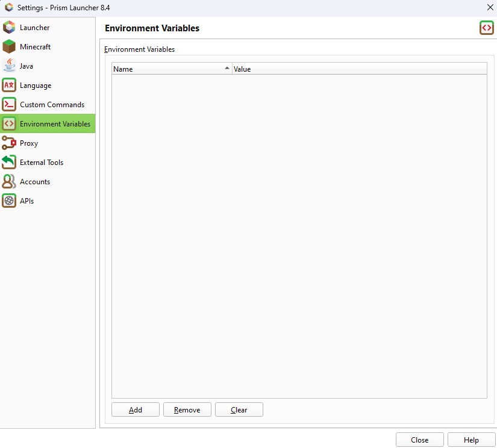This screenshot has width=497, height=448.
Task: Switch to the Proxy settings page
Action: pos(36,143)
